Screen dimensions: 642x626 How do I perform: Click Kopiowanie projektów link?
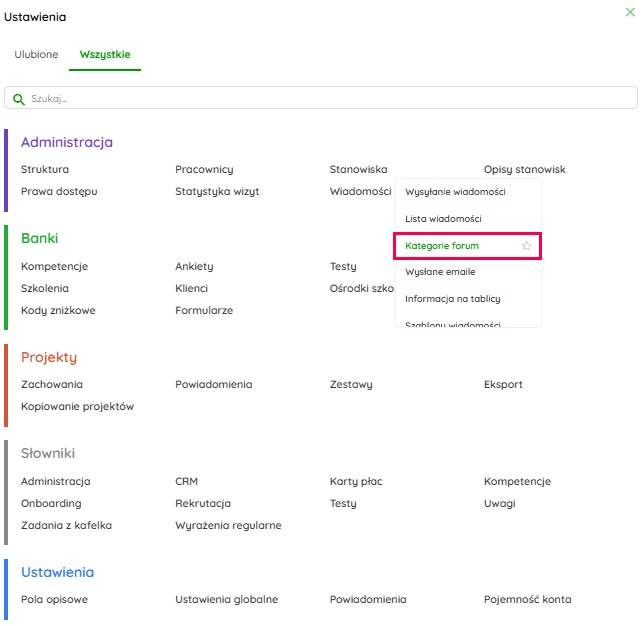(77, 406)
